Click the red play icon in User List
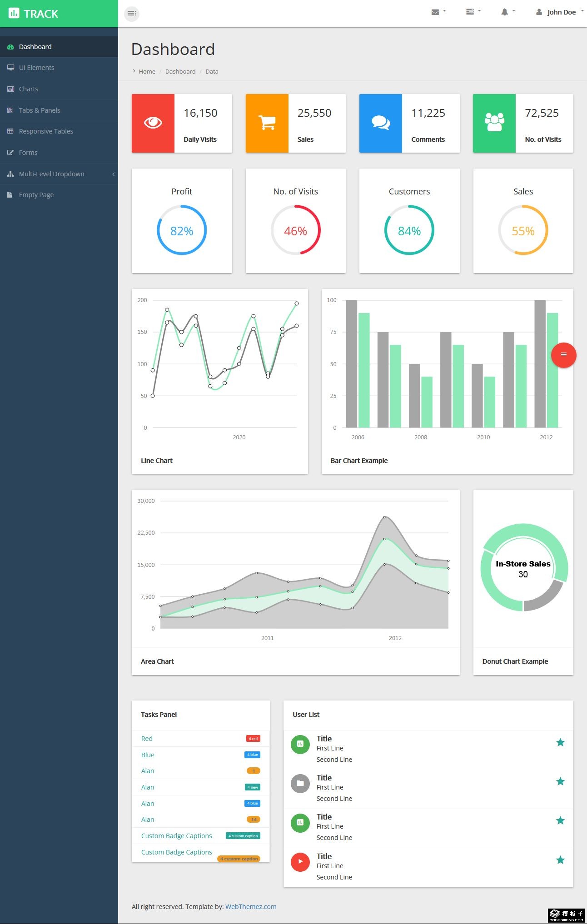This screenshot has height=924, width=587. pyautogui.click(x=300, y=862)
